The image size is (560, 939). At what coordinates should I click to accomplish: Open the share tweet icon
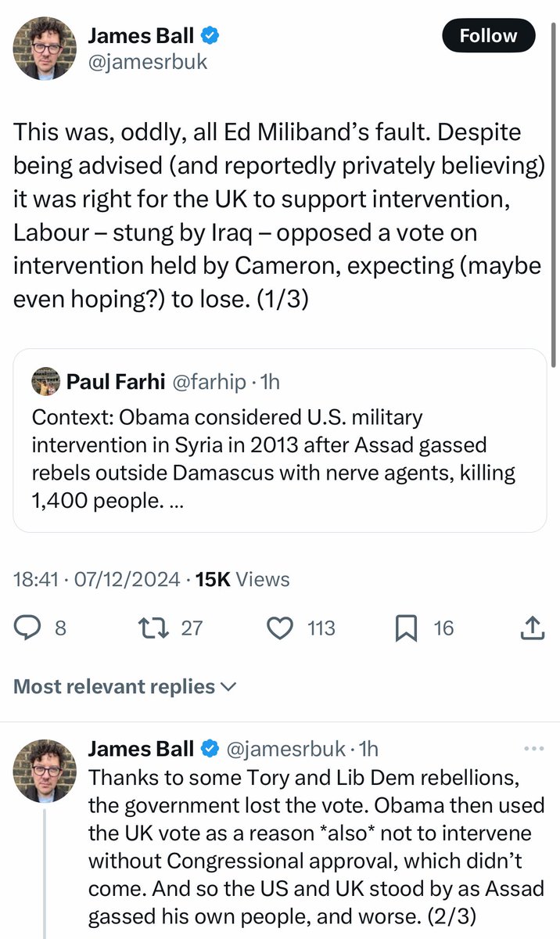pos(531,628)
